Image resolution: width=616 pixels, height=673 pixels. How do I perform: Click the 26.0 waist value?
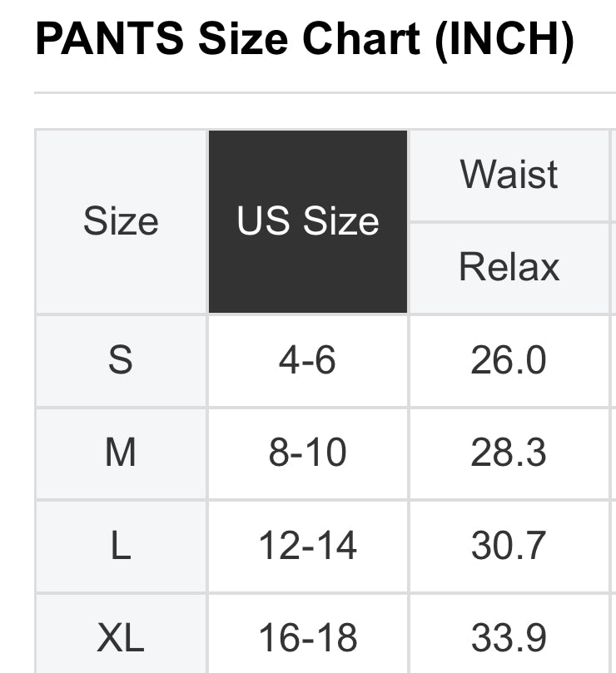pos(509,361)
